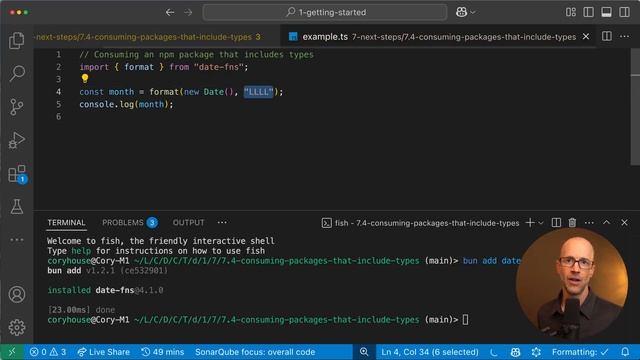Click the editor vertical scrollbar
This screenshot has width=640, height=360.
(x=635, y=107)
